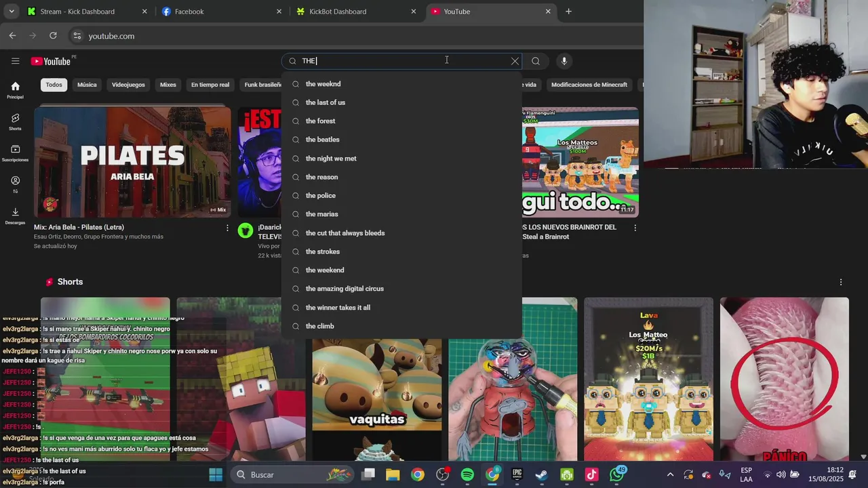868x488 pixels.
Task: Open Mix: Aria Bela - Pilates title
Action: [79, 227]
